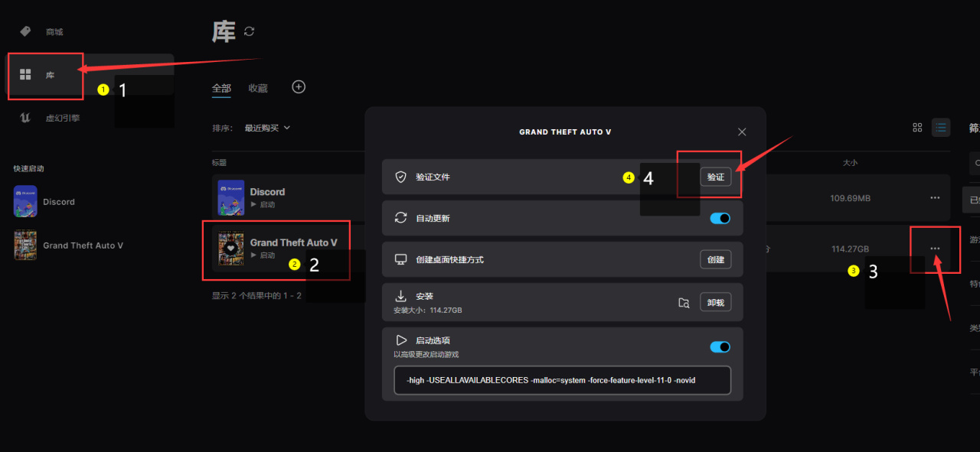This screenshot has width=980, height=452.
Task: Click the shield icon beside 验证文件
Action: (x=400, y=177)
